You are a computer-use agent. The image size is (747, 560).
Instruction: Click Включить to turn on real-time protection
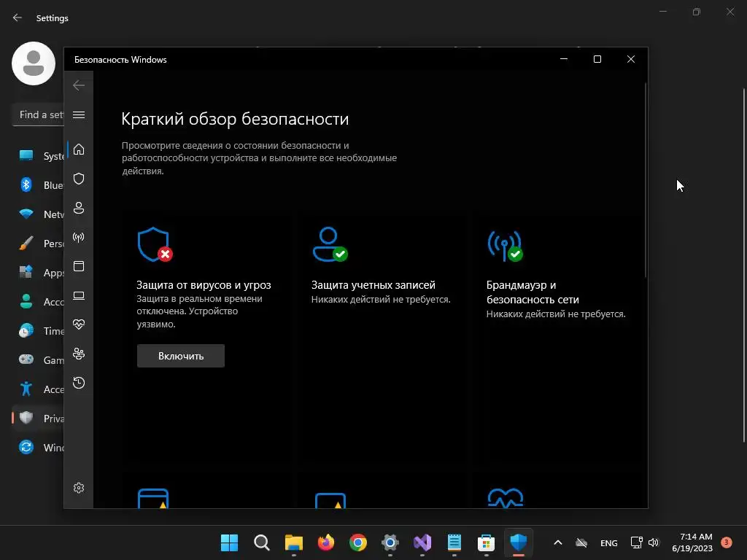(181, 356)
